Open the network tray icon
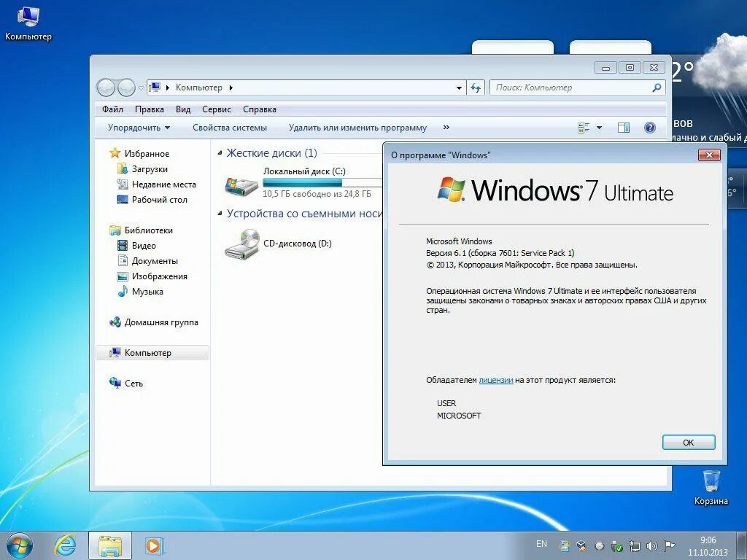Viewport: 747px width, 560px height. 634,545
